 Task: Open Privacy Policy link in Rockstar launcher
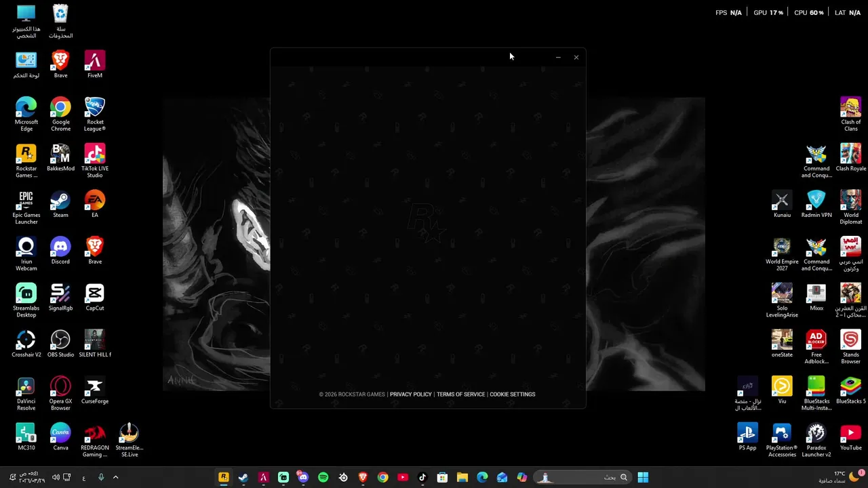click(x=410, y=394)
